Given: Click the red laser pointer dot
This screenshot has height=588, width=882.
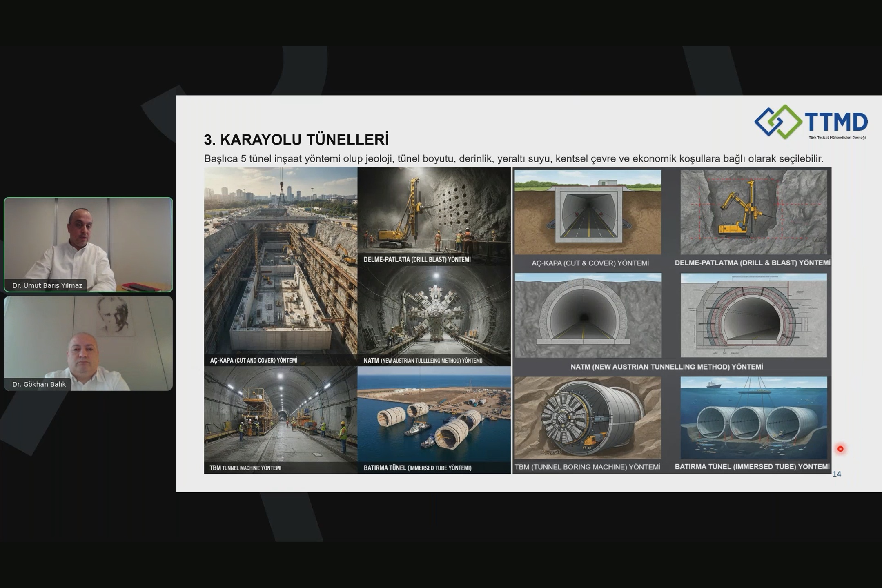Looking at the screenshot, I should pyautogui.click(x=840, y=449).
